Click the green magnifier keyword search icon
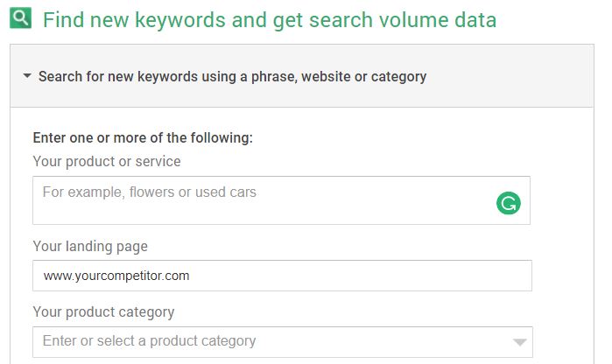 (x=21, y=18)
